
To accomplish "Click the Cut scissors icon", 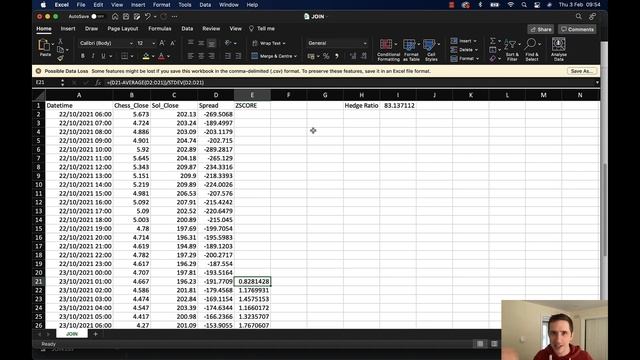I will 60,41.
